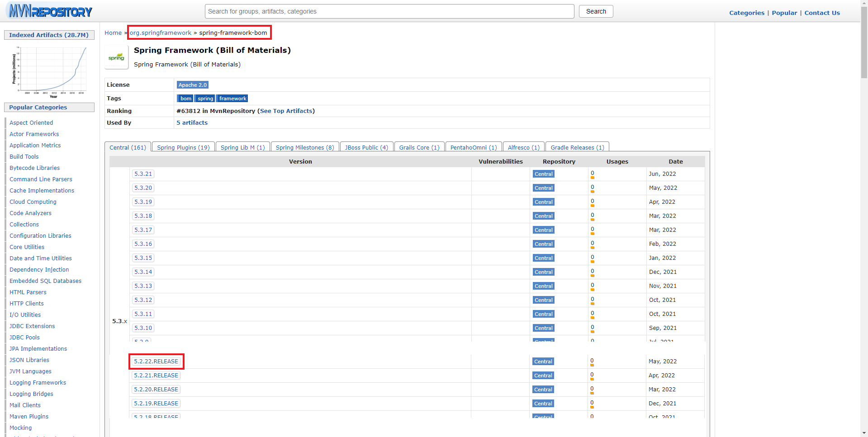
Task: Open Dependency Injection category
Action: tap(39, 269)
